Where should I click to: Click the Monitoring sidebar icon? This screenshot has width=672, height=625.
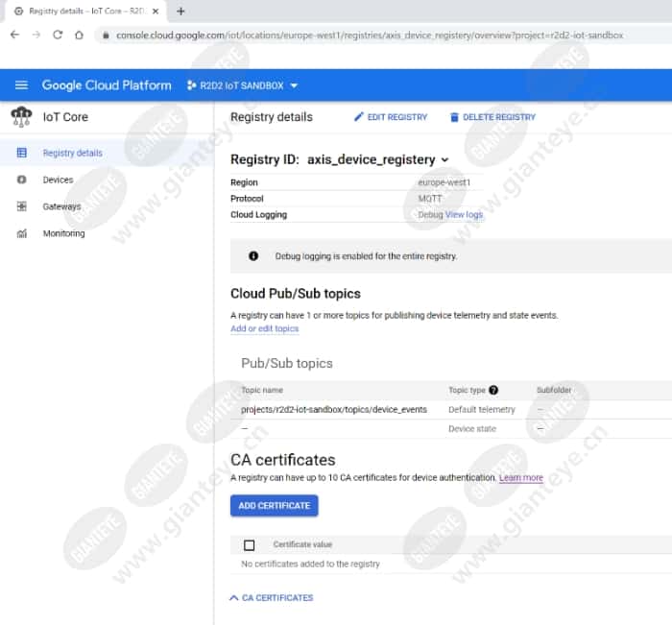tap(21, 233)
